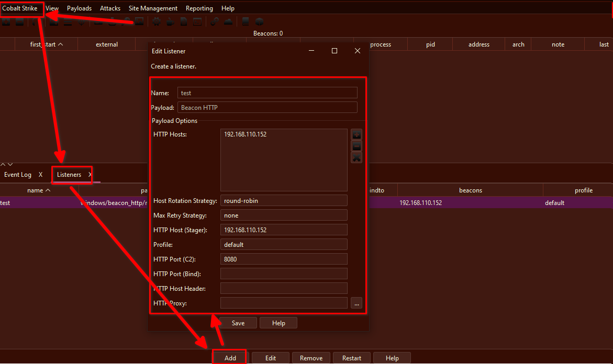Click into the HTTP Port (C2) field
This screenshot has width=613, height=364.
coord(284,259)
